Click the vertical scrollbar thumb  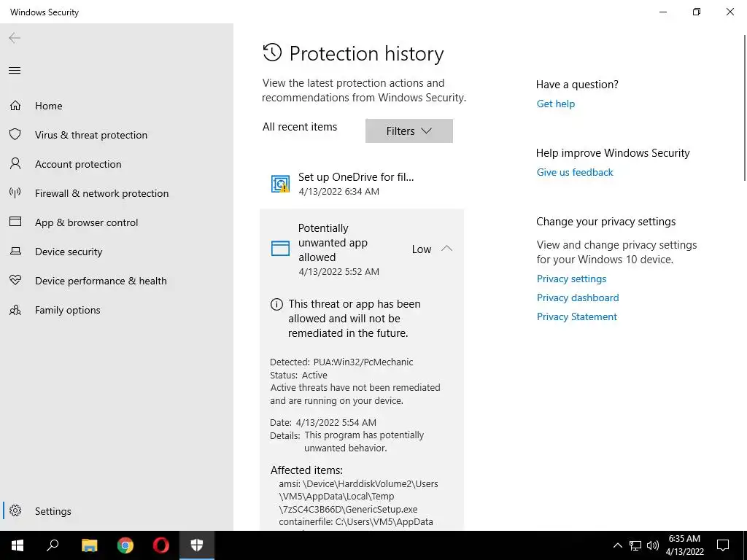(x=745, y=108)
